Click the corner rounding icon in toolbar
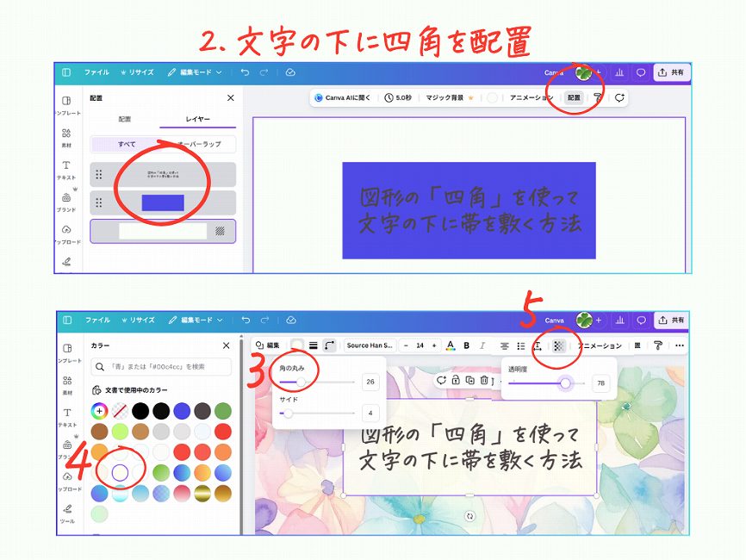746x560 pixels. (330, 345)
